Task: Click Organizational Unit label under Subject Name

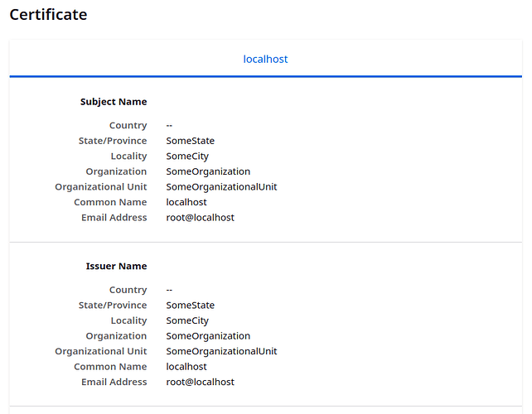Action: pyautogui.click(x=101, y=187)
